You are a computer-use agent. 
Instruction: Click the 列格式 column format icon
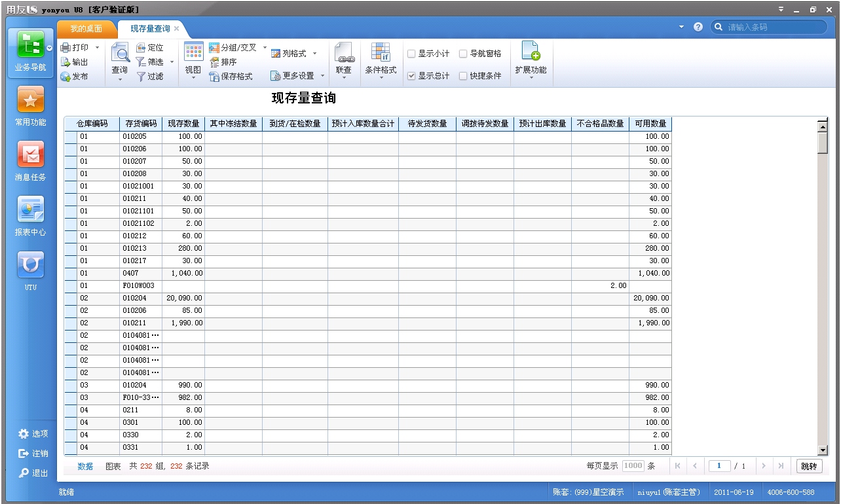pyautogui.click(x=276, y=54)
